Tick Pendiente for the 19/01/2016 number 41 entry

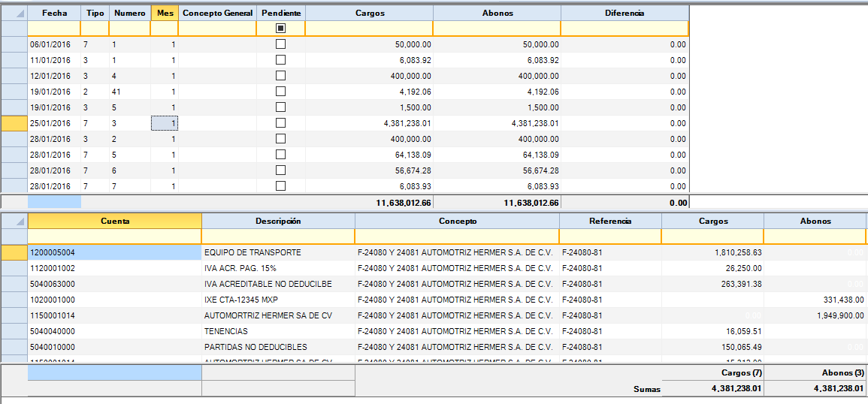280,92
